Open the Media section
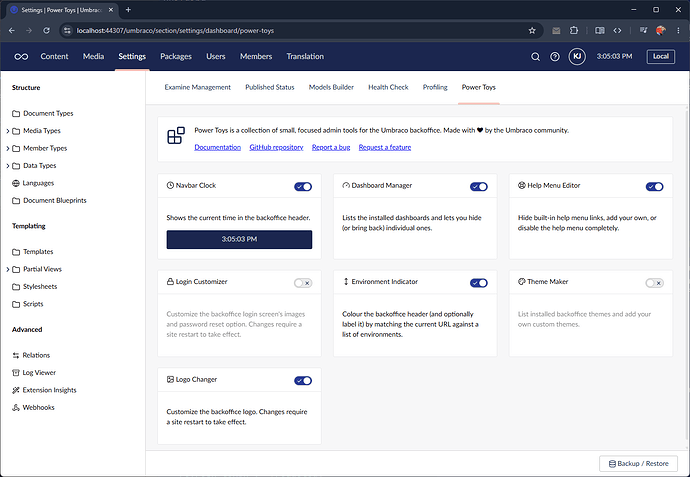The image size is (690, 477). pyautogui.click(x=93, y=56)
